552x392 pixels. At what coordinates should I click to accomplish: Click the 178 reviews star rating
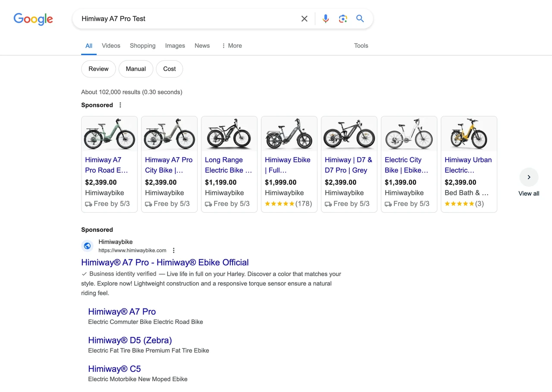tap(289, 204)
